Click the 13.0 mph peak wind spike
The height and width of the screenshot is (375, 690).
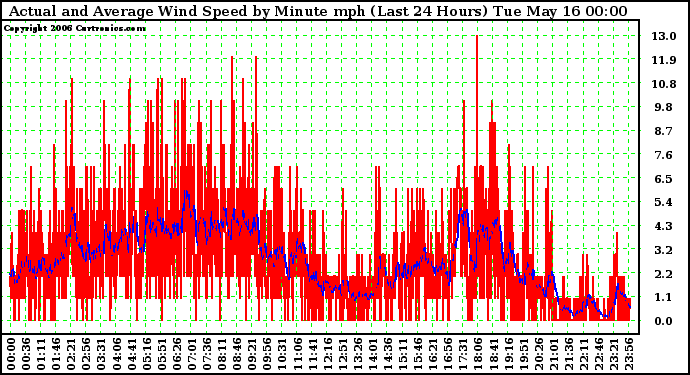pyautogui.click(x=477, y=101)
